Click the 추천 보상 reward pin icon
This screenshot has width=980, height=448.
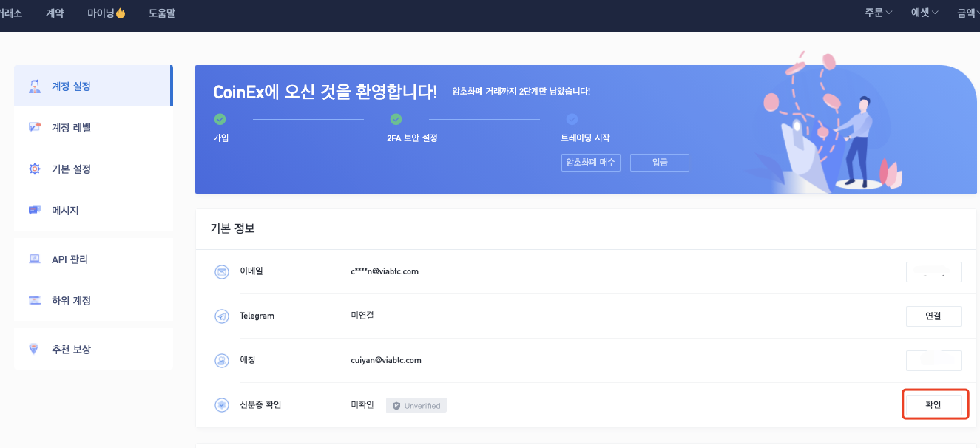(x=34, y=348)
